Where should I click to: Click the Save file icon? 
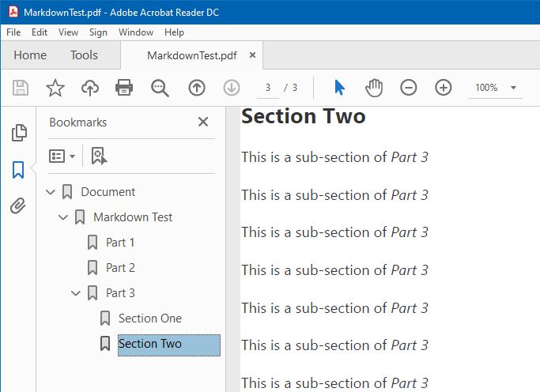pyautogui.click(x=21, y=88)
